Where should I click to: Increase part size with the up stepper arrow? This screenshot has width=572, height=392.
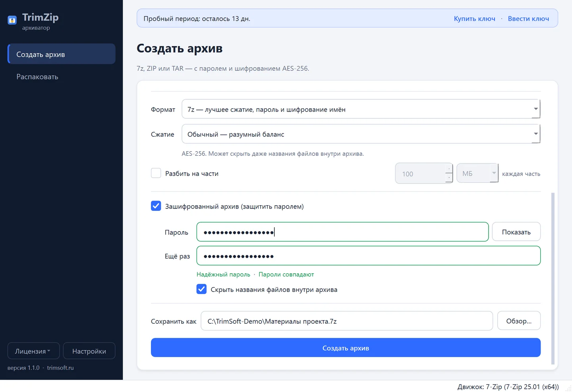pos(449,169)
